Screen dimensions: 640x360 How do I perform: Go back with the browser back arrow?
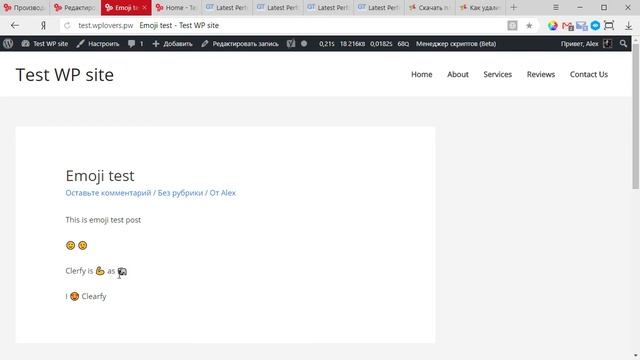click(15, 25)
